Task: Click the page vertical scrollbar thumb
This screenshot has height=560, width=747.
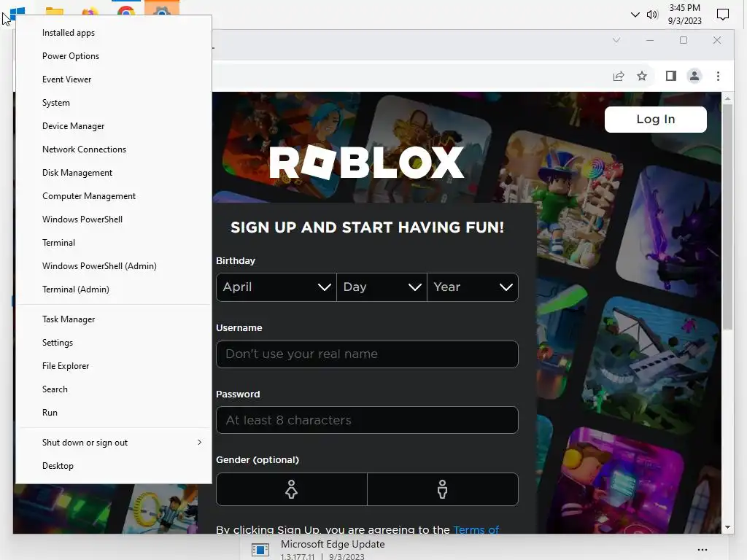Action: coord(727,217)
